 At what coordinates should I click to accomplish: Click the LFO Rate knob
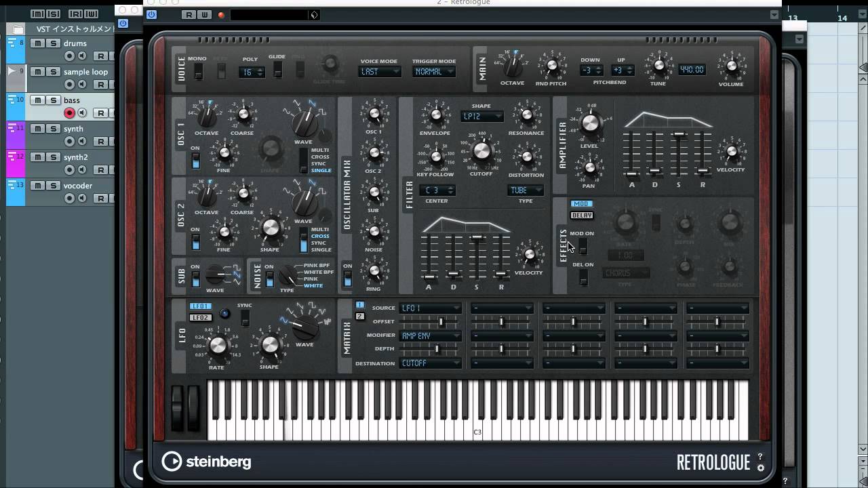tap(218, 346)
